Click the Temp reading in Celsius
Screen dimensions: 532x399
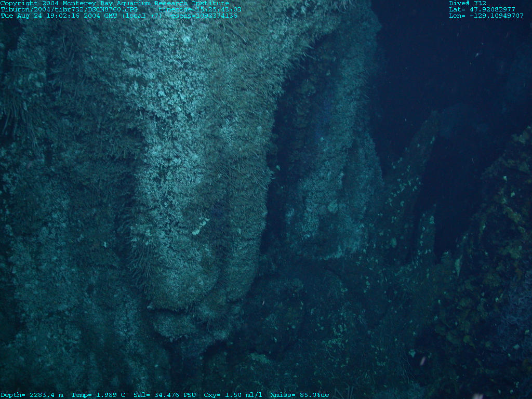click(98, 395)
